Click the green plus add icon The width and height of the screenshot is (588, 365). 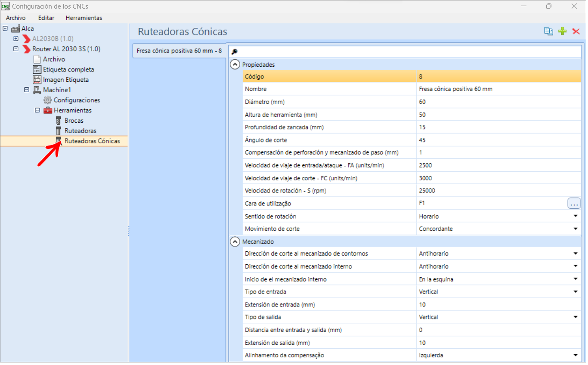[x=562, y=31]
